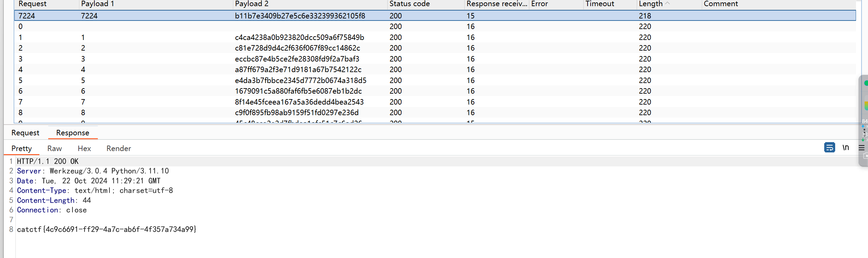The height and width of the screenshot is (258, 868).
Task: Click the Timeout column header
Action: 600,4
